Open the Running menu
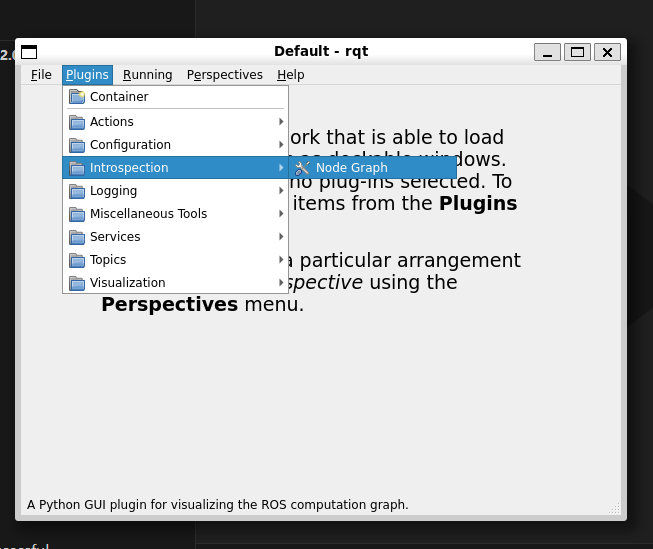The height and width of the screenshot is (549, 653). (x=147, y=75)
